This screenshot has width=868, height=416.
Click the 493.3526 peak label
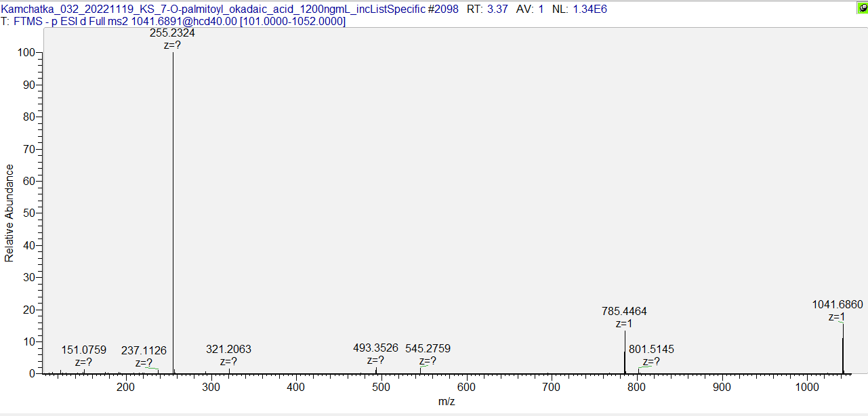click(376, 349)
